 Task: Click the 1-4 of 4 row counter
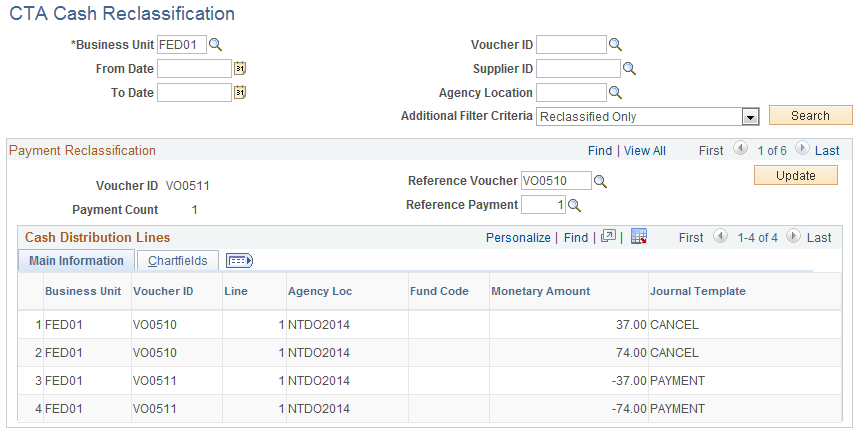[x=757, y=238]
